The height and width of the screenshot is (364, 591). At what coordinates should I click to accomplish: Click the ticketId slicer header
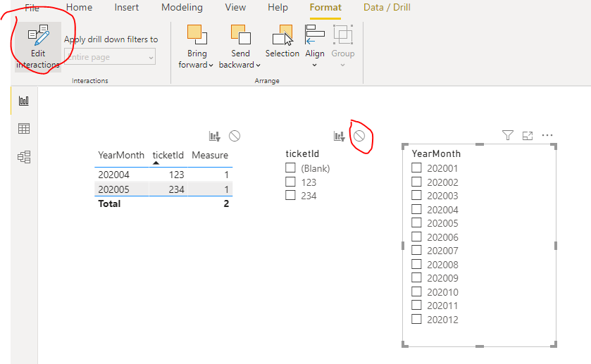tap(302, 153)
